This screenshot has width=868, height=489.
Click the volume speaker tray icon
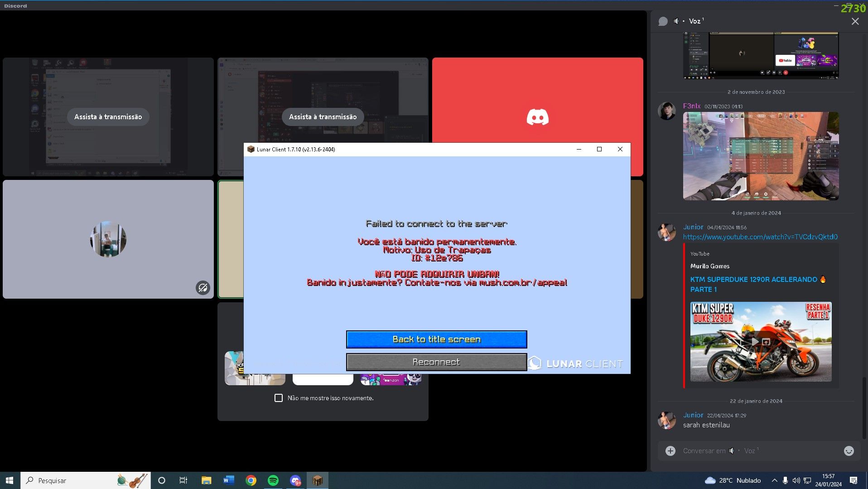[x=796, y=480]
